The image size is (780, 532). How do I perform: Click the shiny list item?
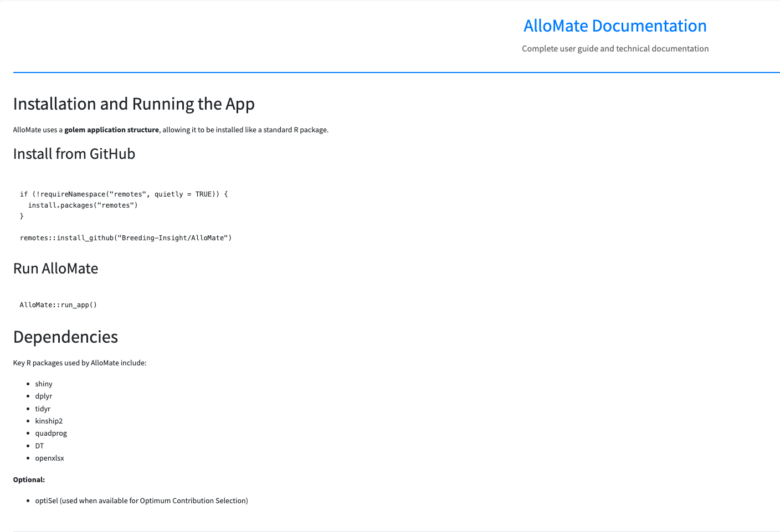click(44, 384)
